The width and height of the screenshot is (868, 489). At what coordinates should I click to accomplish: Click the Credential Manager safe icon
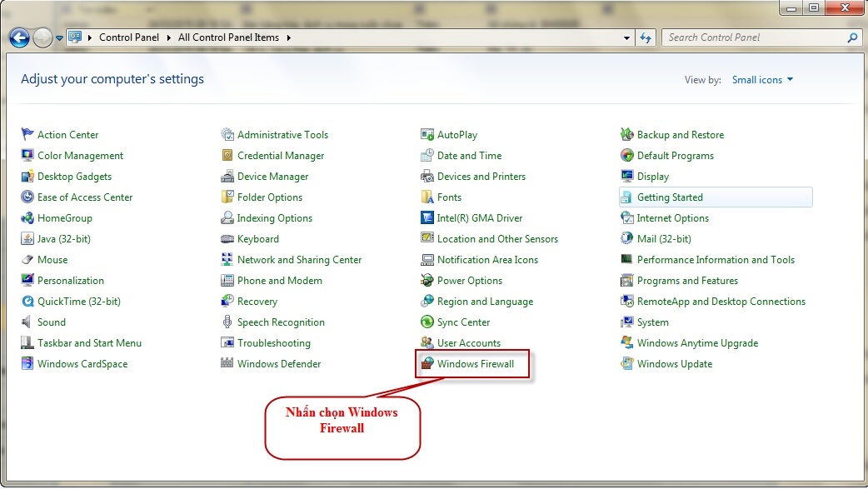coord(227,155)
